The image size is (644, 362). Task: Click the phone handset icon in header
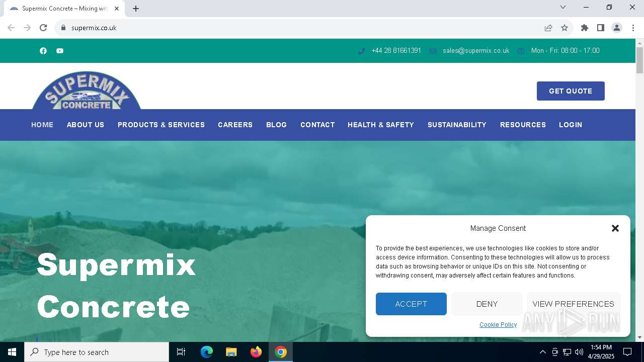[x=361, y=51]
